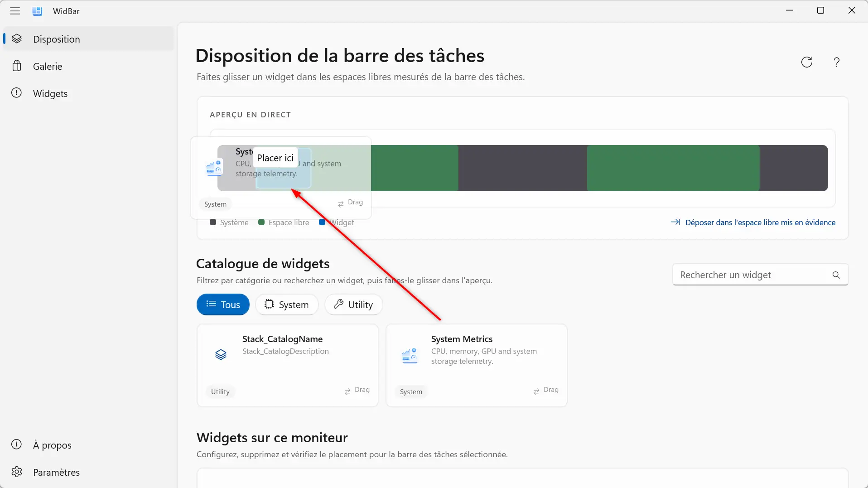Open the Disposition page in sidebar
Viewport: 868px width, 488px height.
coord(89,39)
